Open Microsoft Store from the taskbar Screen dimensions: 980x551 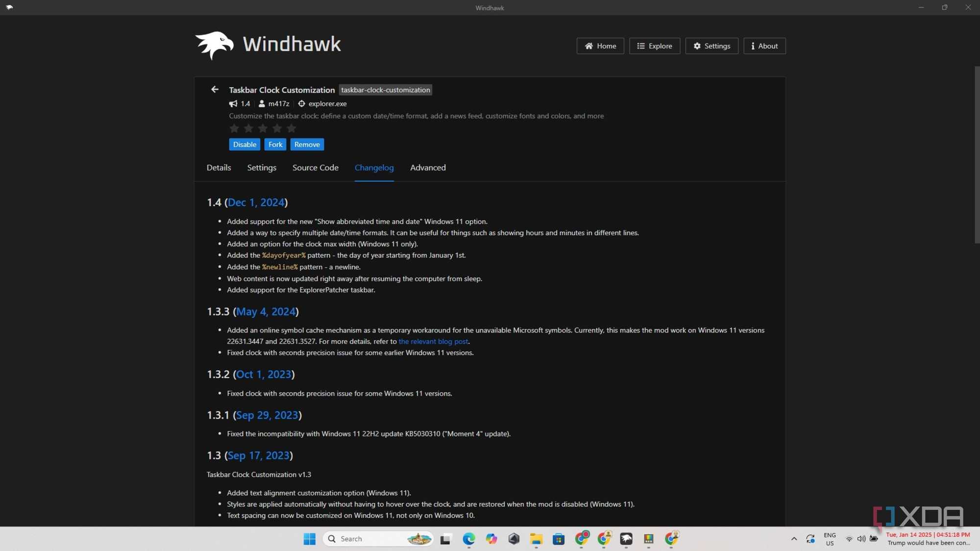[559, 539]
